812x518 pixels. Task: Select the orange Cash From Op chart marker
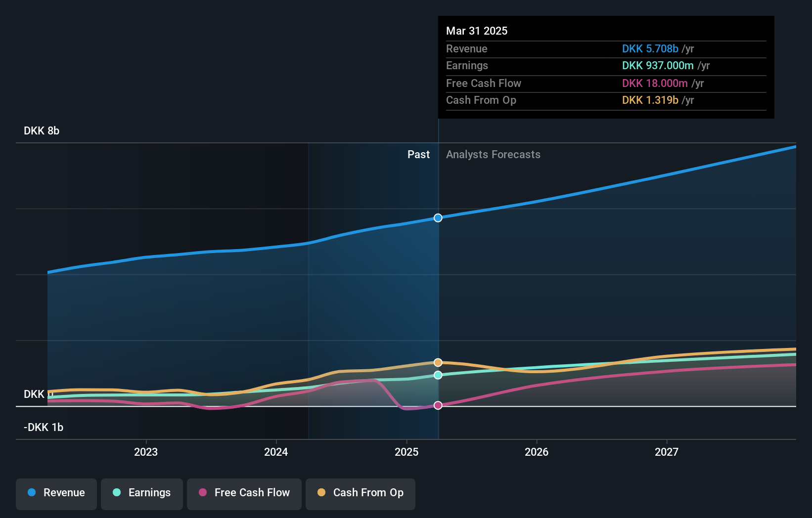click(438, 362)
